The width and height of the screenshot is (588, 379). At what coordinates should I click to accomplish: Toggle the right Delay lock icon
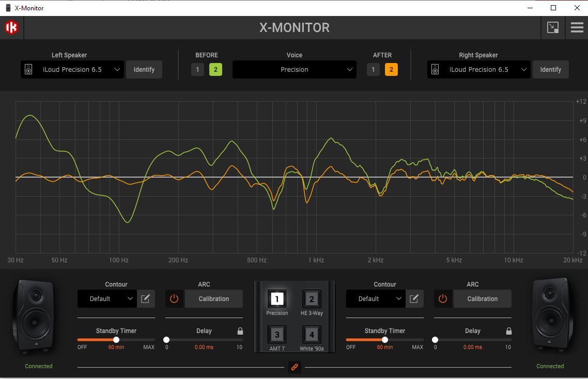[509, 331]
